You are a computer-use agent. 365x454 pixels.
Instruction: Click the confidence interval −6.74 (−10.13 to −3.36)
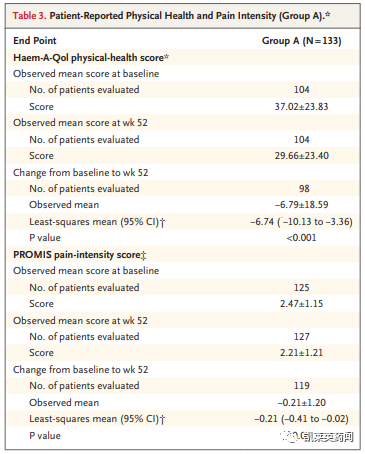pos(301,222)
